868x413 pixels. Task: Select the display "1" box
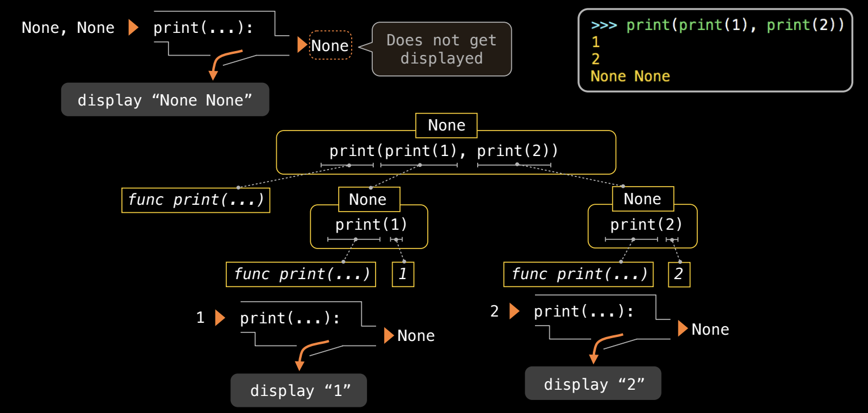click(x=298, y=390)
